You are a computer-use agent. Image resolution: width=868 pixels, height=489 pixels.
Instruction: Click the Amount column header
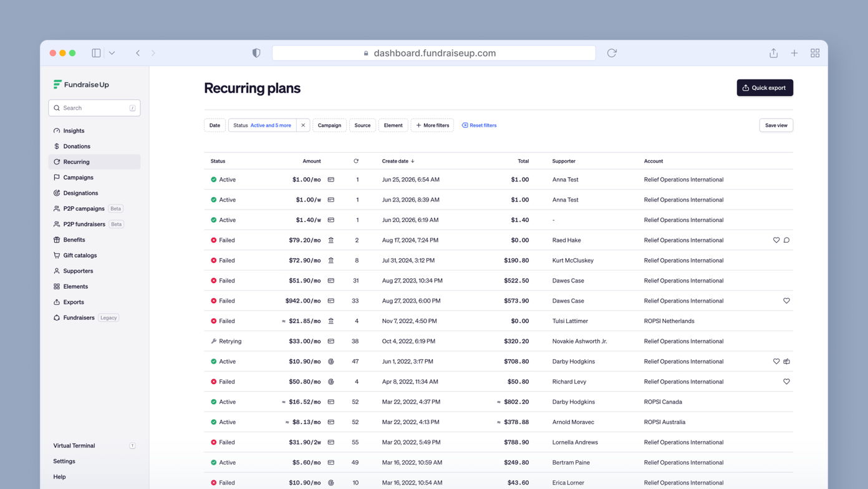click(311, 161)
